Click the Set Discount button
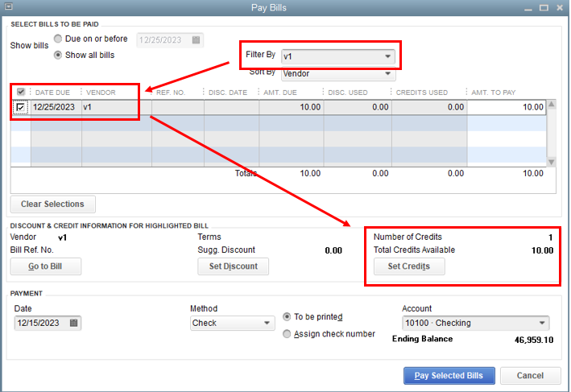The width and height of the screenshot is (571, 392). (x=233, y=266)
